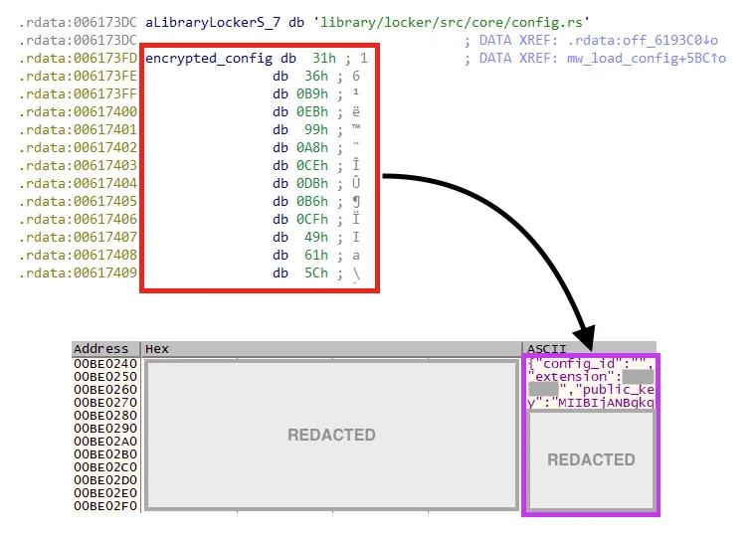
Task: Click address .rdata:006173FD
Action: coord(79,59)
